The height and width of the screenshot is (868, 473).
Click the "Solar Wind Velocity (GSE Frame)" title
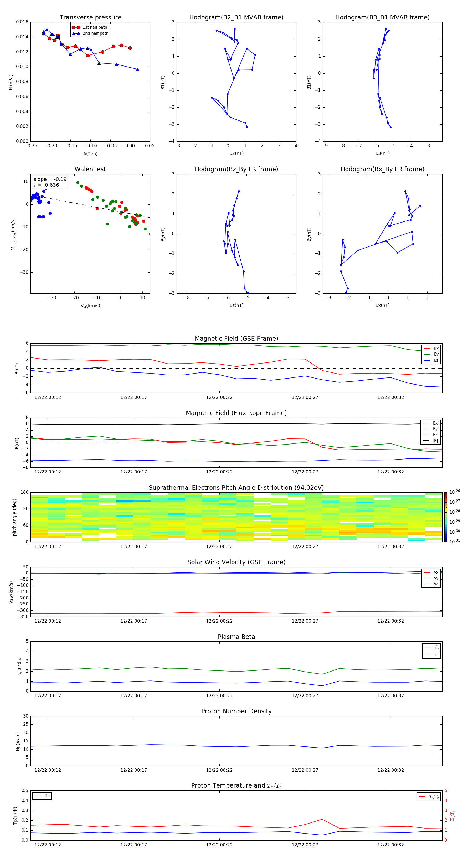pos(236,562)
